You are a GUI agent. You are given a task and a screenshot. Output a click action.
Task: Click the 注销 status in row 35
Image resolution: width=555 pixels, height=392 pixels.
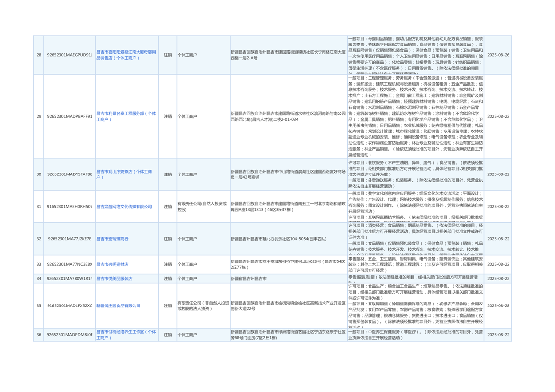pyautogui.click(x=168, y=305)
